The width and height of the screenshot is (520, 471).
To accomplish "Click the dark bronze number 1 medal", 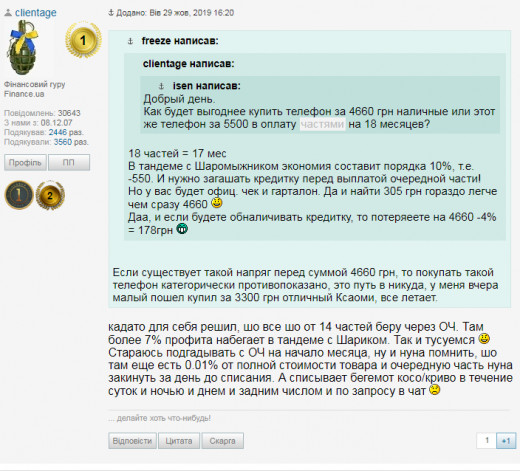I will point(19,195).
